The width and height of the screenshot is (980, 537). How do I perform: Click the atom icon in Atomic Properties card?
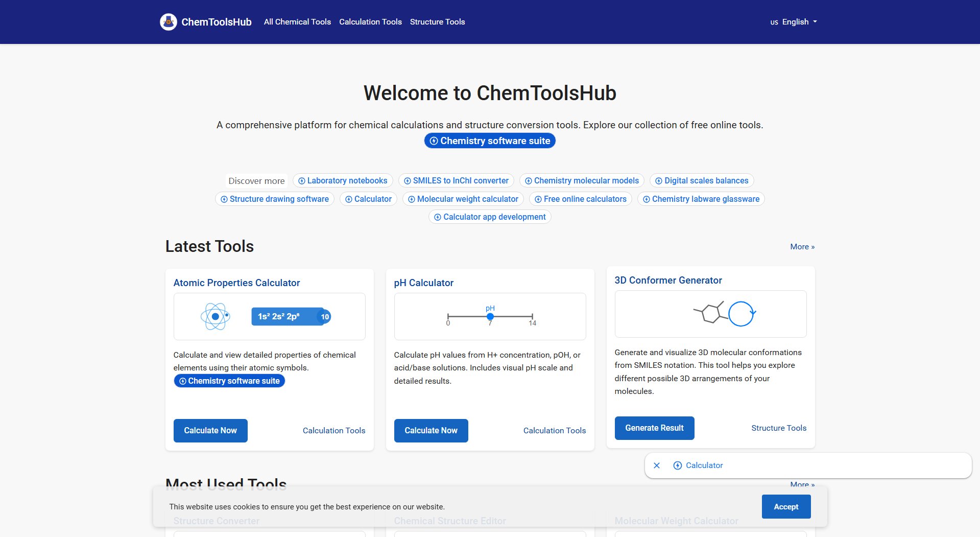click(x=215, y=317)
